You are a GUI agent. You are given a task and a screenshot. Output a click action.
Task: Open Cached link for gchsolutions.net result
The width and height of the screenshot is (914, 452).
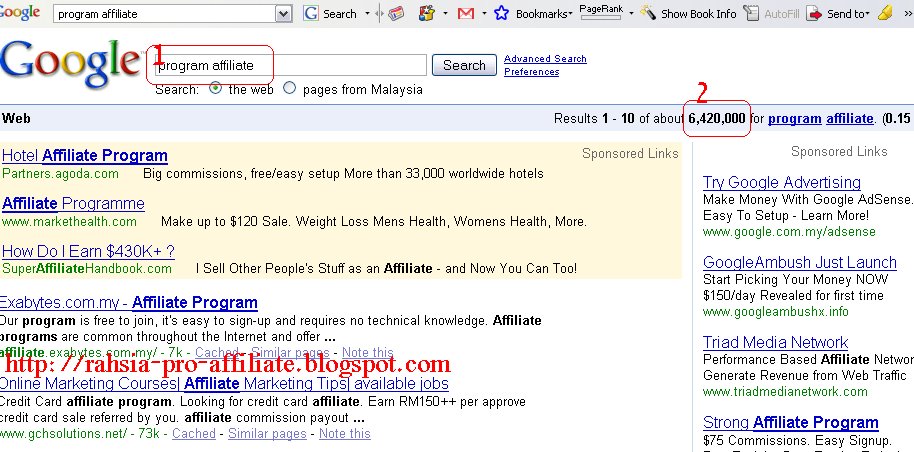tap(194, 433)
